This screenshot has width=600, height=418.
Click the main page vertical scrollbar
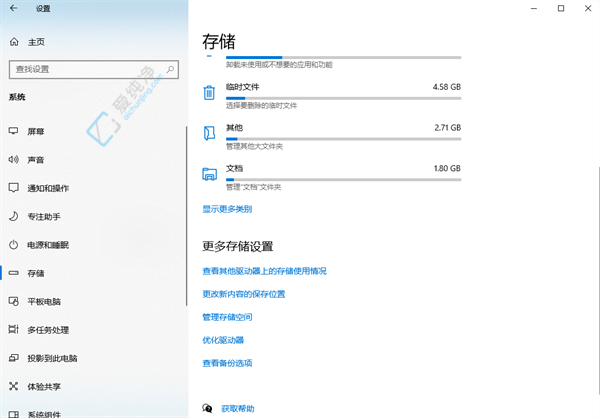(x=598, y=281)
